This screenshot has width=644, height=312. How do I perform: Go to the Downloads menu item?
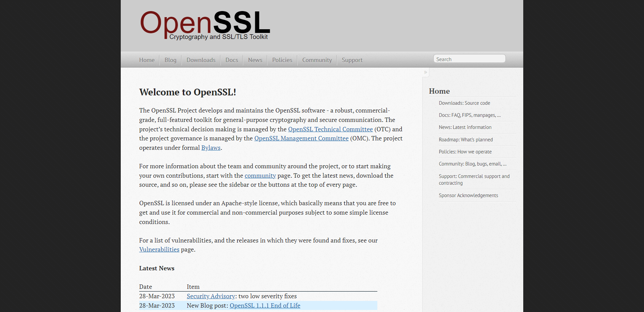(201, 60)
